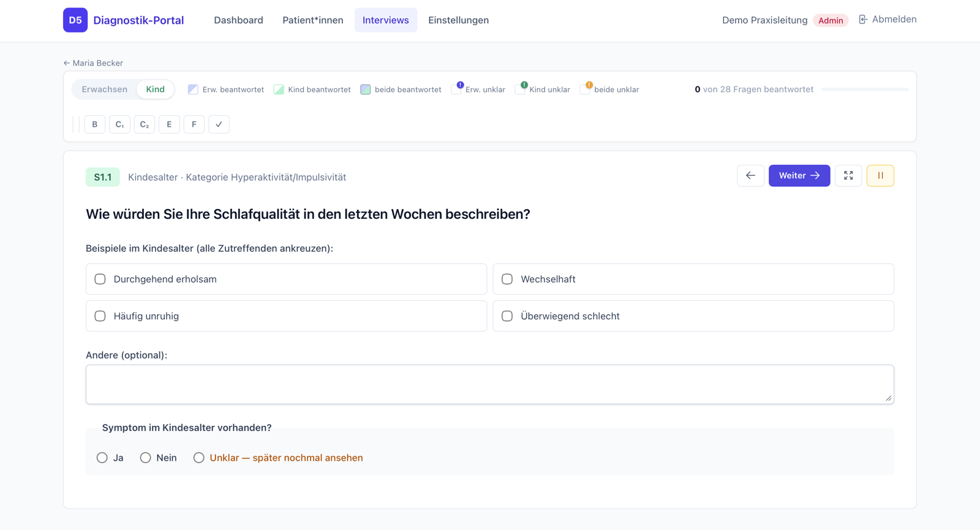Viewport: 980px width, 530px height.
Task: Click the fullscreen expand icon
Action: pyautogui.click(x=848, y=176)
